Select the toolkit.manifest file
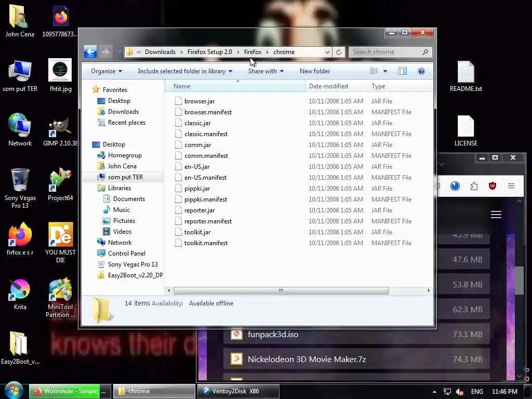The height and width of the screenshot is (399, 532). pos(206,243)
